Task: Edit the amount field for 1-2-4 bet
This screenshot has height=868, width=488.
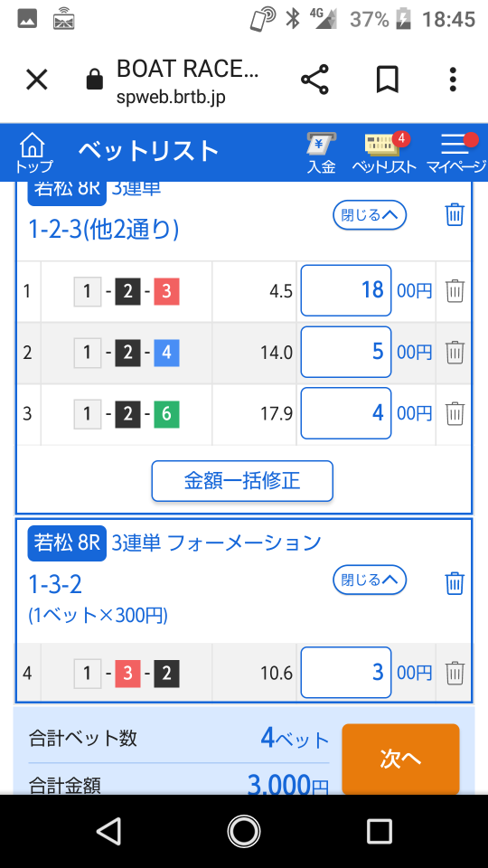Action: click(x=346, y=352)
